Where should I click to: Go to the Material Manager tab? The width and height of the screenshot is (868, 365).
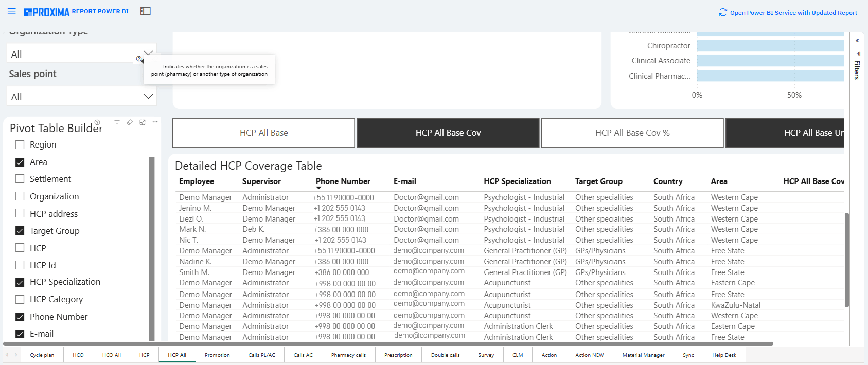pos(644,355)
